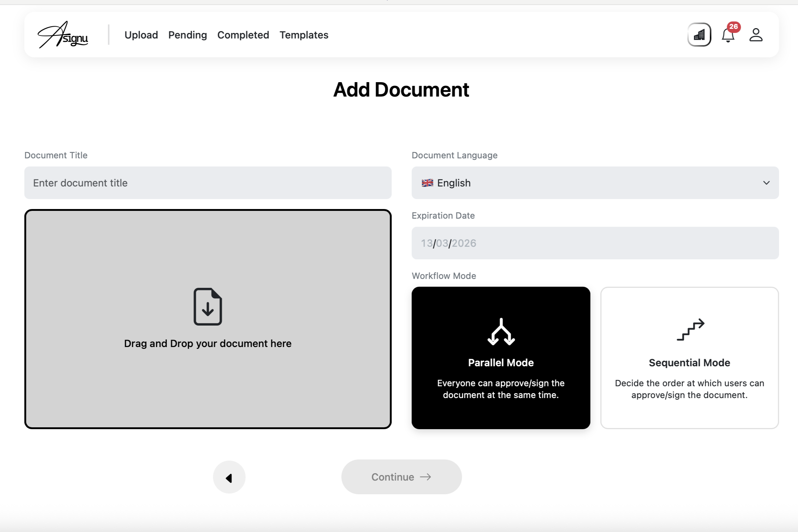Click the document download icon in drop zone
This screenshot has height=532, width=798.
208,307
